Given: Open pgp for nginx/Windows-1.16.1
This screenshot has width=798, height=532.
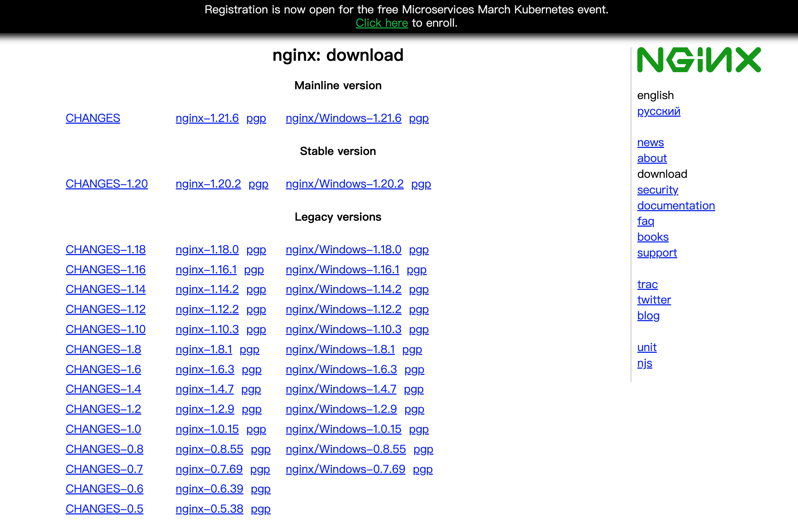Looking at the screenshot, I should tap(417, 270).
